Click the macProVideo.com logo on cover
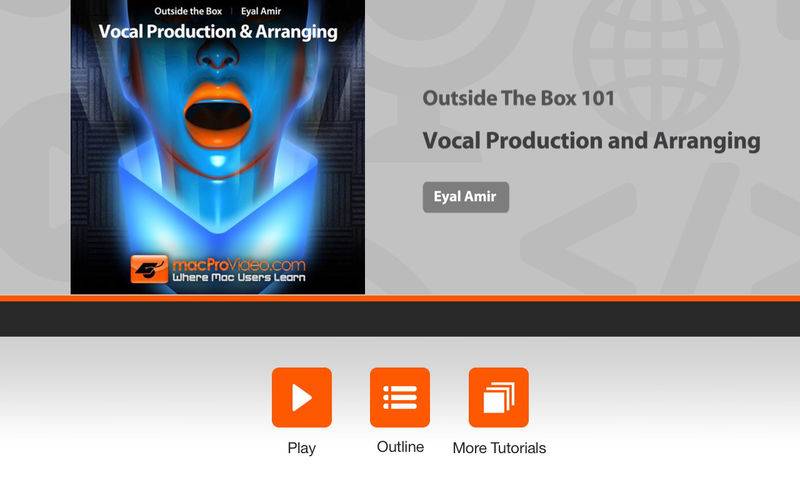Viewport: 800px width, 500px height. click(x=218, y=269)
